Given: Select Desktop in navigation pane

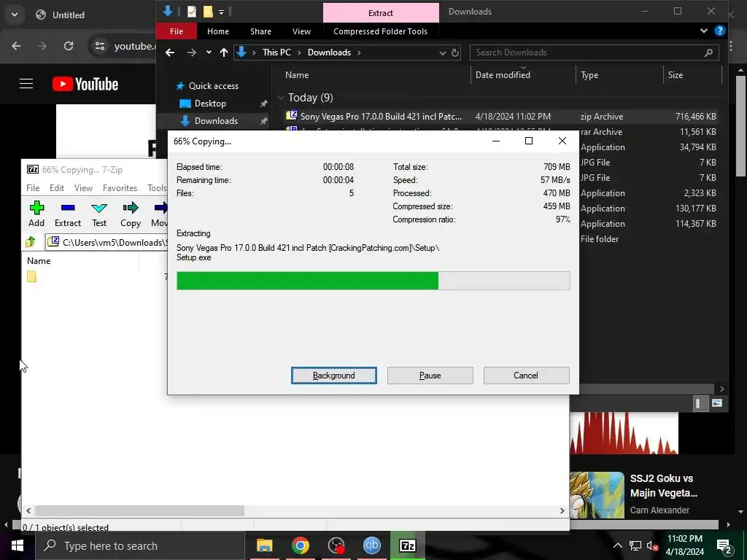Looking at the screenshot, I should [210, 104].
